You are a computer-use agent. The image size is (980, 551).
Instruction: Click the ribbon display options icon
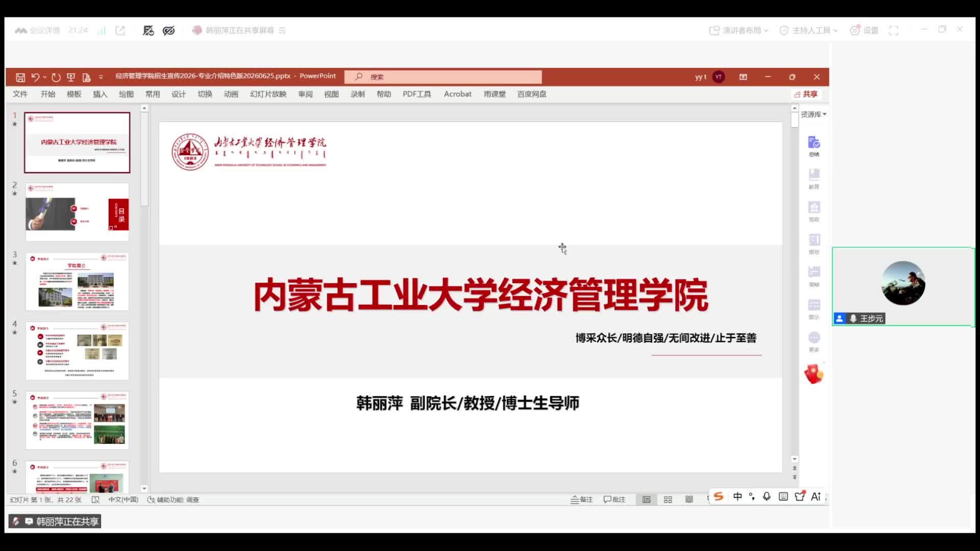coord(743,77)
